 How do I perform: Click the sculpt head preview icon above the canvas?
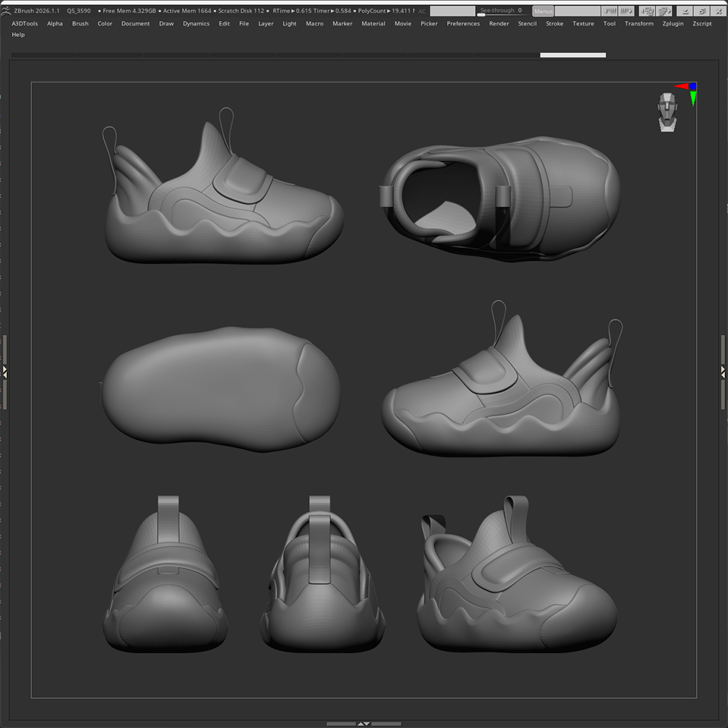[667, 112]
